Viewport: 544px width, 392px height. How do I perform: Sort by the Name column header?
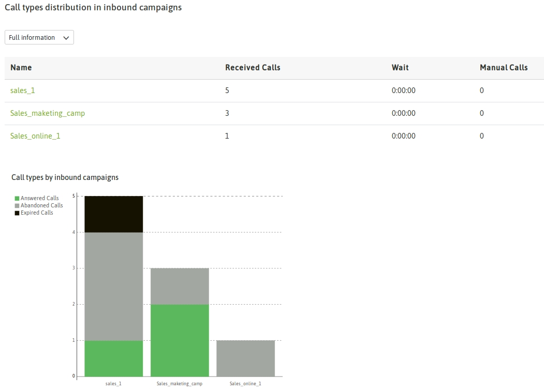pos(21,68)
